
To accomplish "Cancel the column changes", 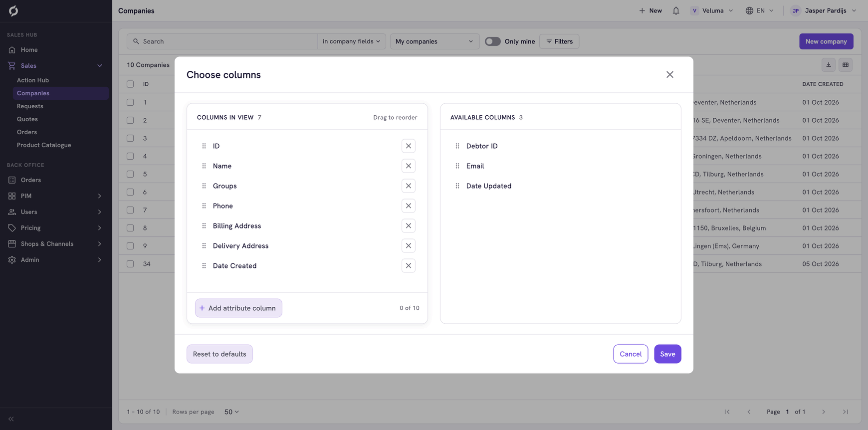I will [x=631, y=354].
